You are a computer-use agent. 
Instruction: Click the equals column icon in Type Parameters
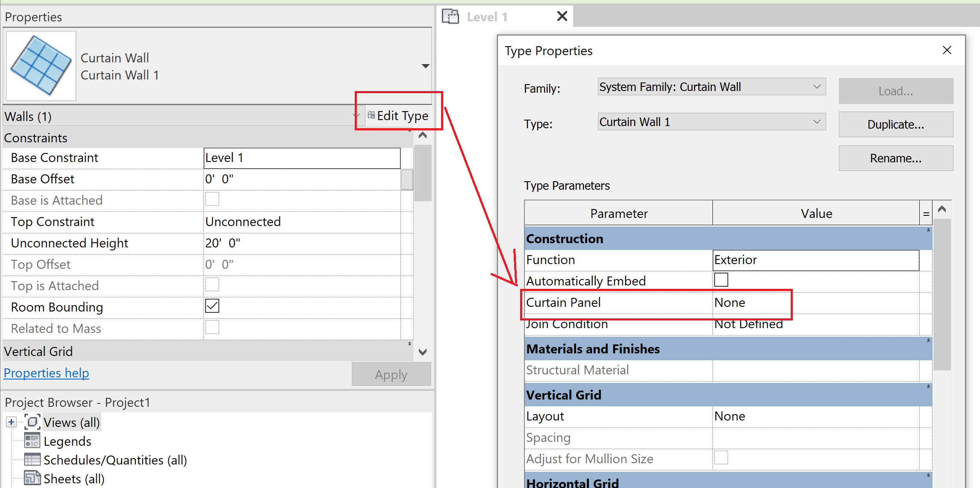pyautogui.click(x=926, y=213)
